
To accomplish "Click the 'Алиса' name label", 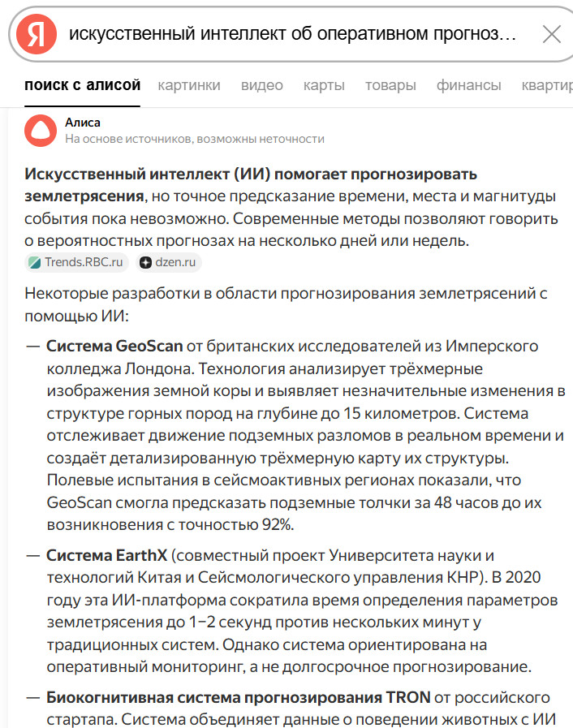I will coord(83,122).
